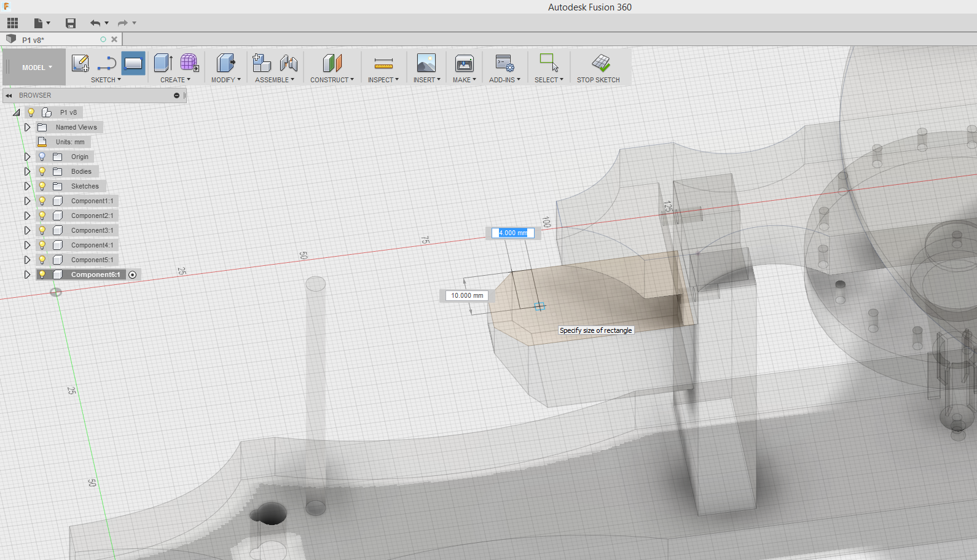Click the Redo arrow
The image size is (977, 560).
click(122, 23)
